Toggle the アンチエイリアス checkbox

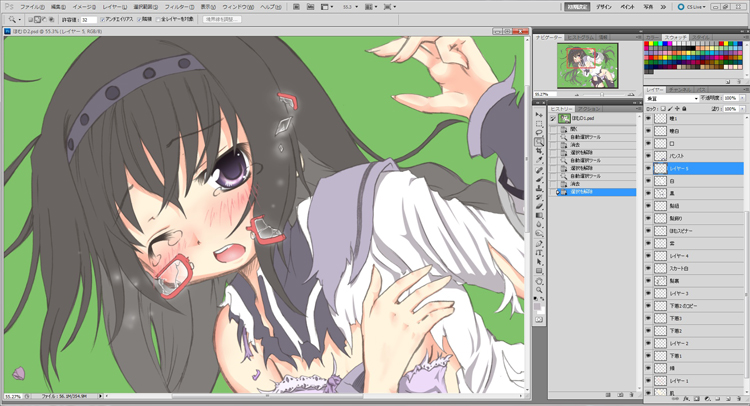tap(102, 20)
